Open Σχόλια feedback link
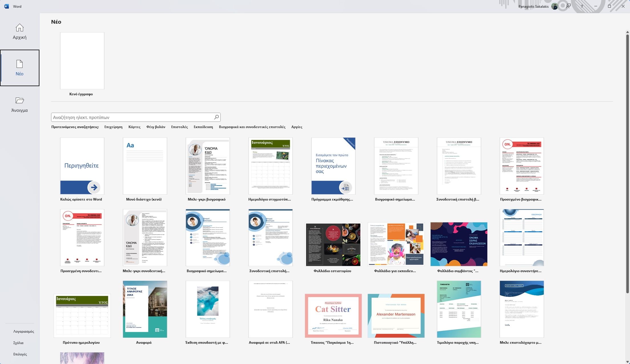The height and width of the screenshot is (364, 630). tap(18, 343)
